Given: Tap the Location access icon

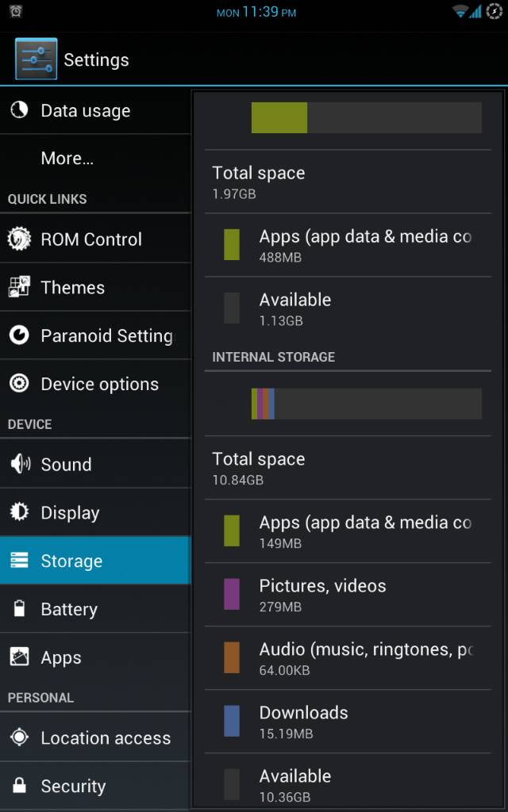Looking at the screenshot, I should click(x=19, y=737).
